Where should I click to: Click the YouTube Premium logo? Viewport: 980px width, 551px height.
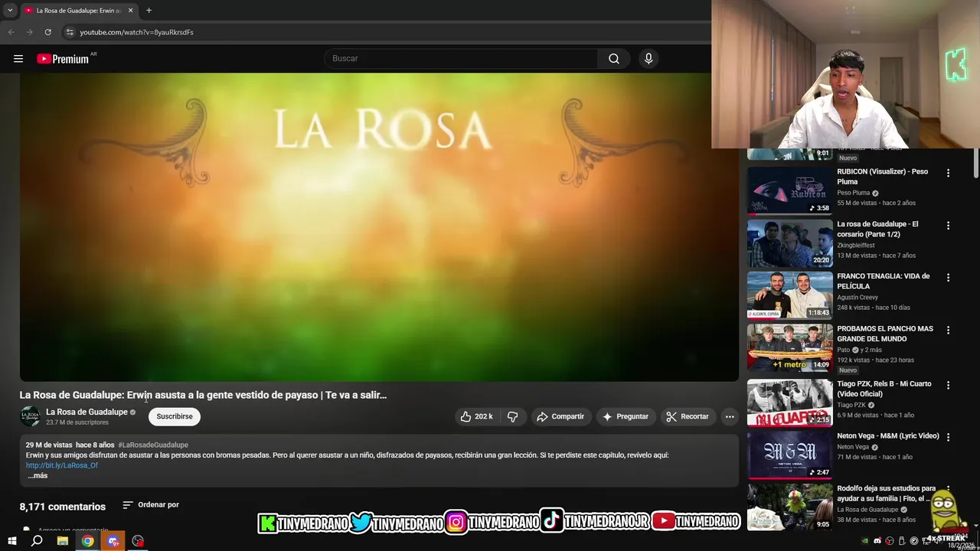63,59
